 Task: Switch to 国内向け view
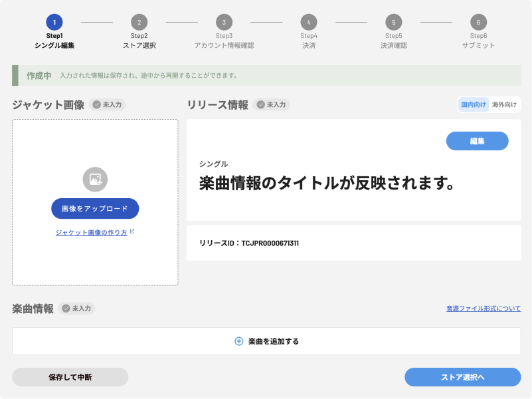(x=474, y=104)
